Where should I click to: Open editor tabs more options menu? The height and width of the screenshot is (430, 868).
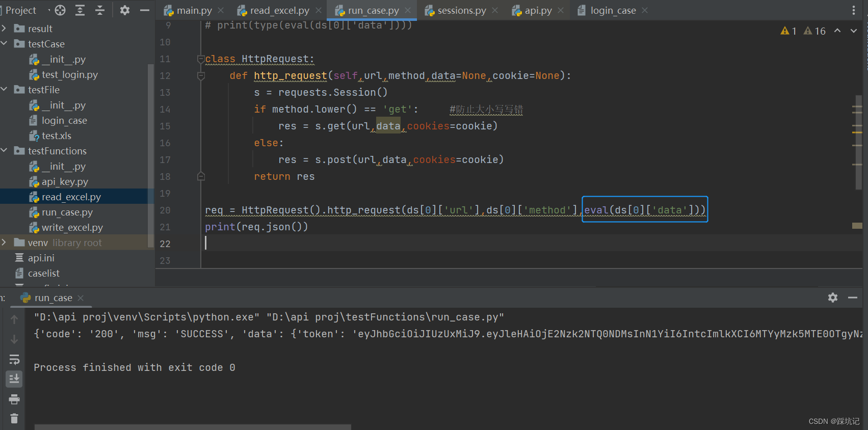click(x=854, y=10)
